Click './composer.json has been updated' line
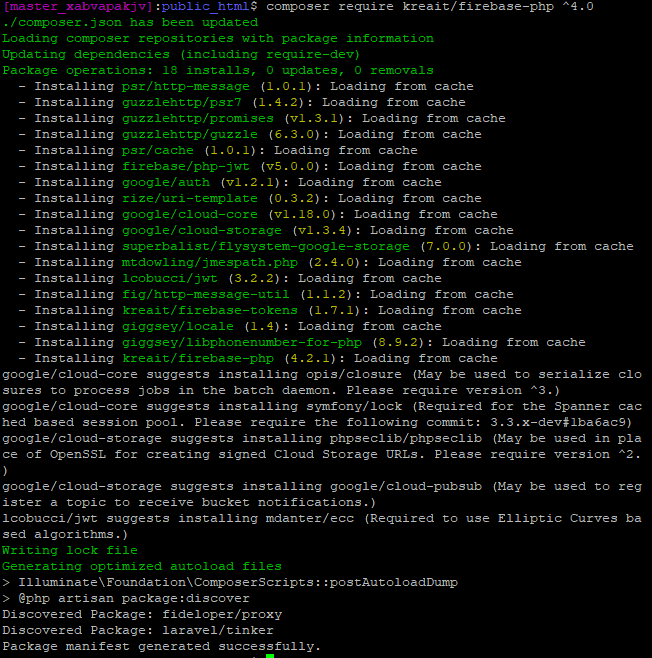This screenshot has width=652, height=658. [x=130, y=23]
